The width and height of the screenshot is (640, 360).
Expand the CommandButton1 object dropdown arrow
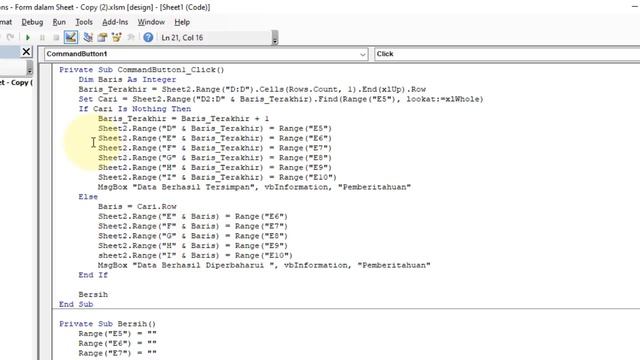(x=362, y=54)
